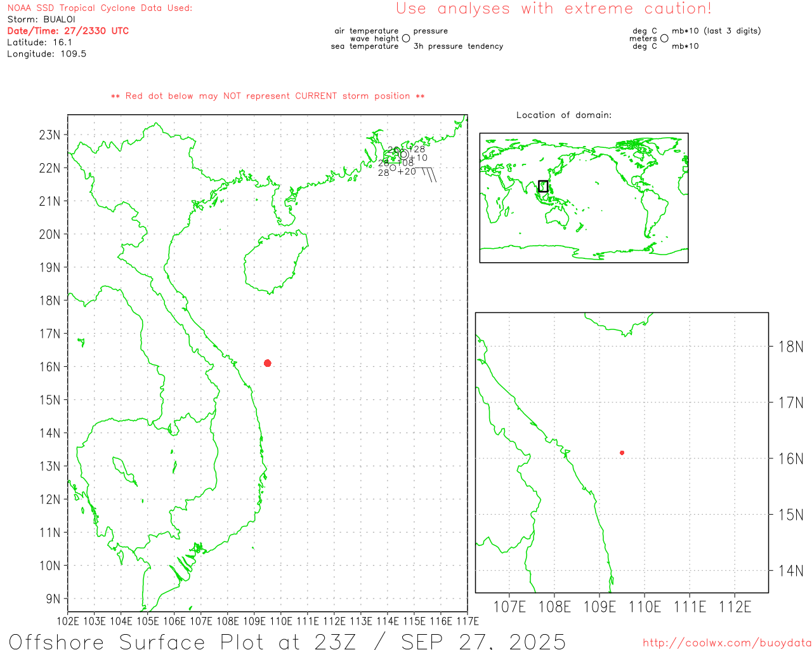This screenshot has height=650, width=812.
Task: Click the '21N' label on the main map axis
Action: pos(50,201)
